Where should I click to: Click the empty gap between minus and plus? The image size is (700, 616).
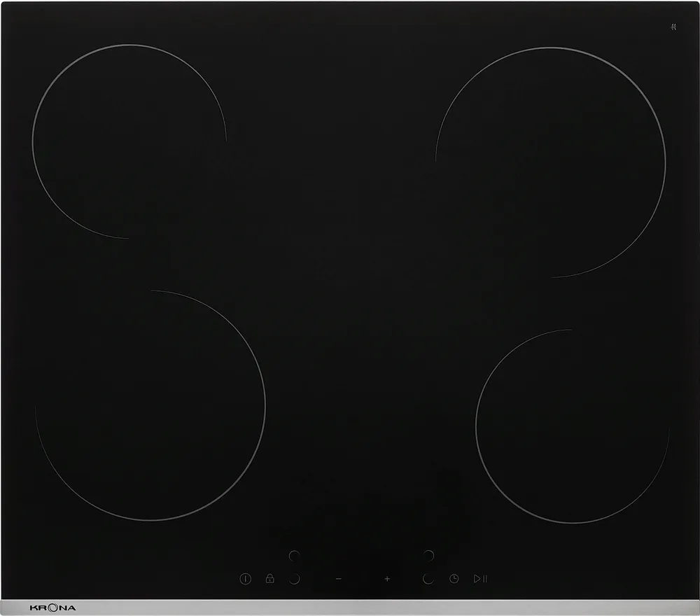click(x=363, y=579)
